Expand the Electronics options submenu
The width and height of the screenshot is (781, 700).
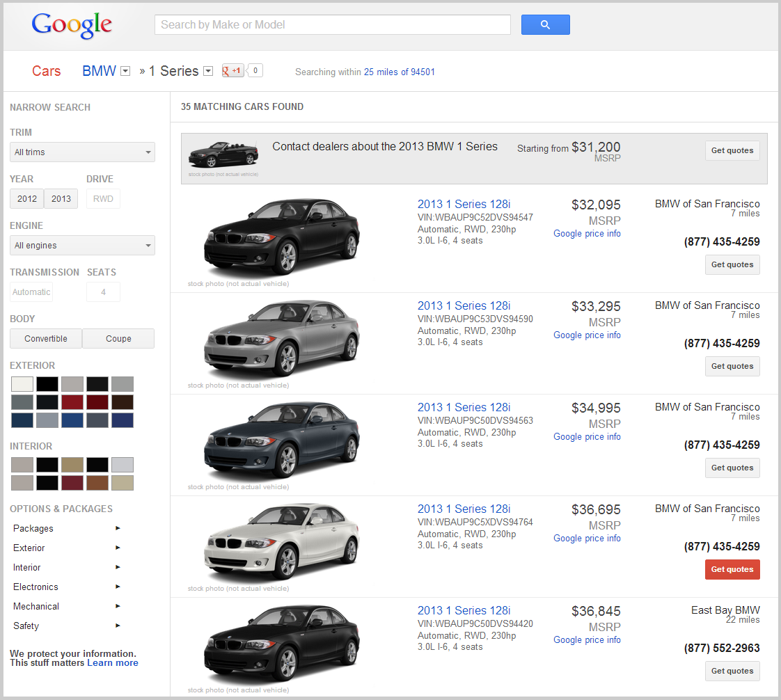[x=66, y=587]
